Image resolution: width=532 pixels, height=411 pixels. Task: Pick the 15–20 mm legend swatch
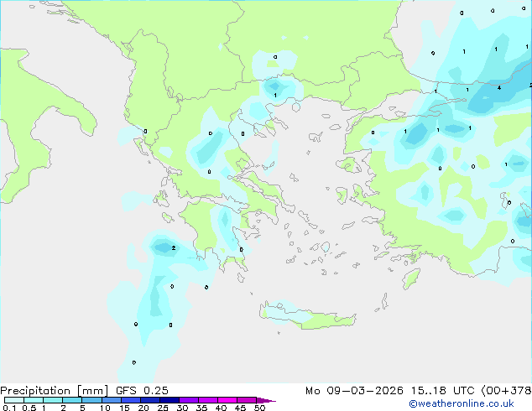click(131, 400)
